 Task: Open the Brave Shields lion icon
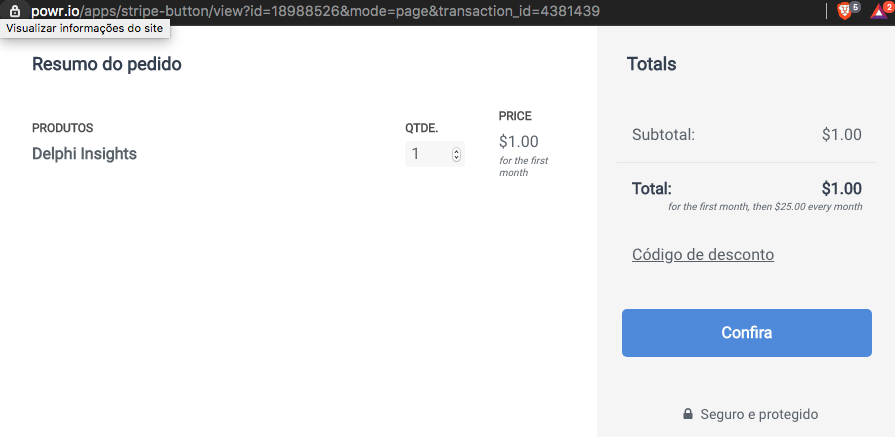tap(844, 11)
